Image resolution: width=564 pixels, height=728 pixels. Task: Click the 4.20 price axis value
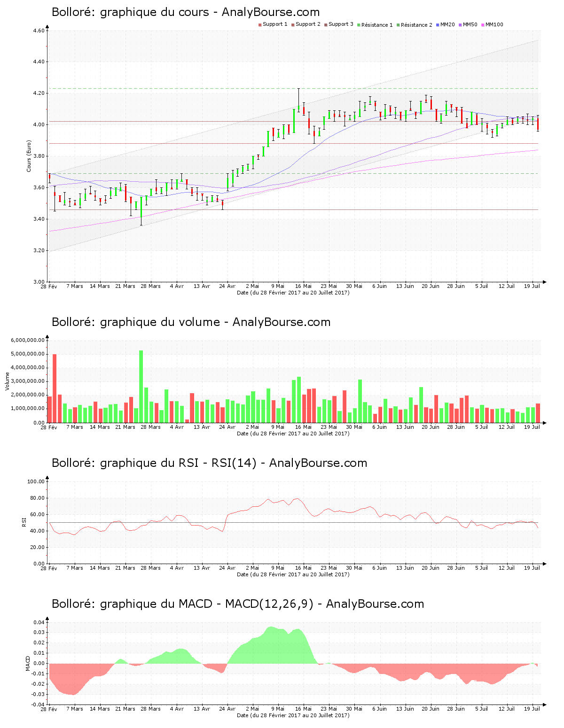coord(39,93)
